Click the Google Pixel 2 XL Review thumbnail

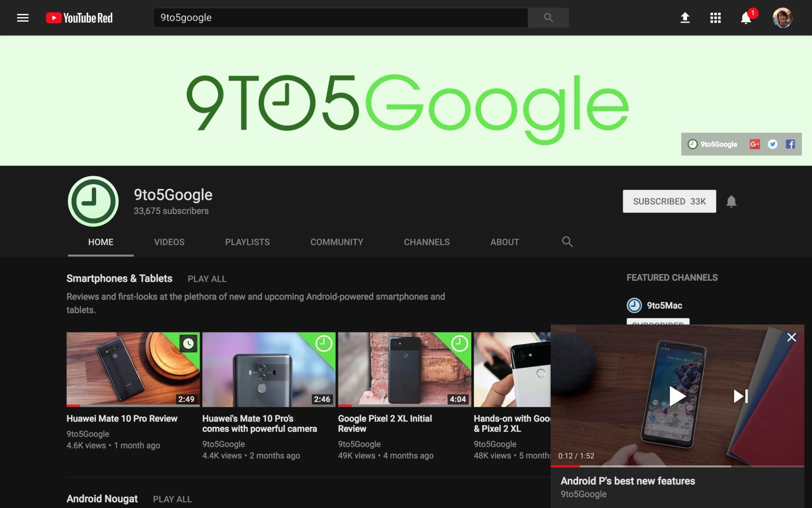pos(404,369)
